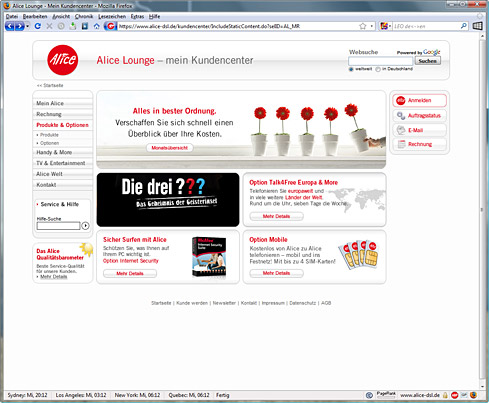Image resolution: width=489 pixels, height=403 pixels.
Task: Open the back/forward history dropdown arrow
Action: point(28,26)
